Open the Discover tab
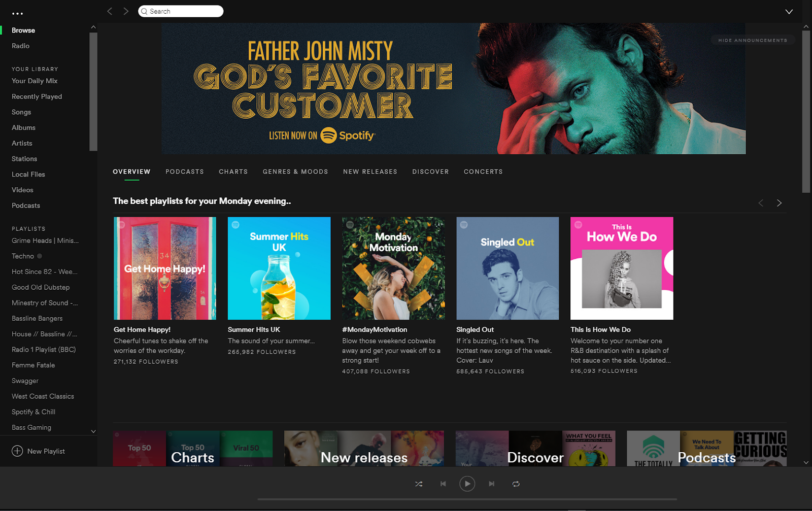This screenshot has width=812, height=511. point(430,172)
